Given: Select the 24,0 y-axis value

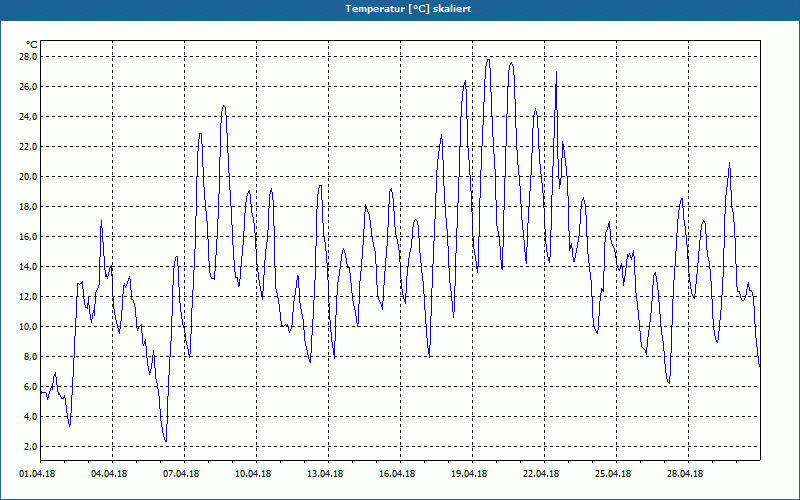Looking at the screenshot, I should [x=28, y=117].
